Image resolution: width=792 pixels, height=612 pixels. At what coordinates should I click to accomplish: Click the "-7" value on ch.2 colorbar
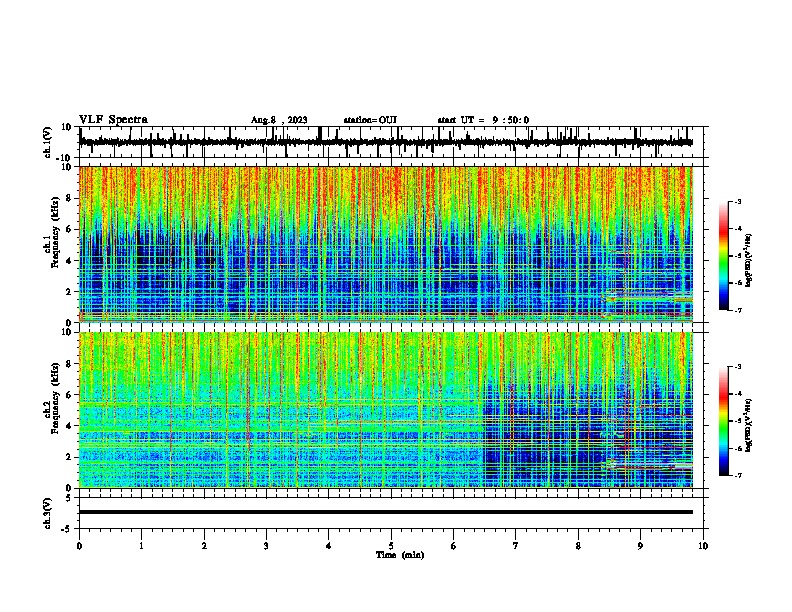coord(737,475)
